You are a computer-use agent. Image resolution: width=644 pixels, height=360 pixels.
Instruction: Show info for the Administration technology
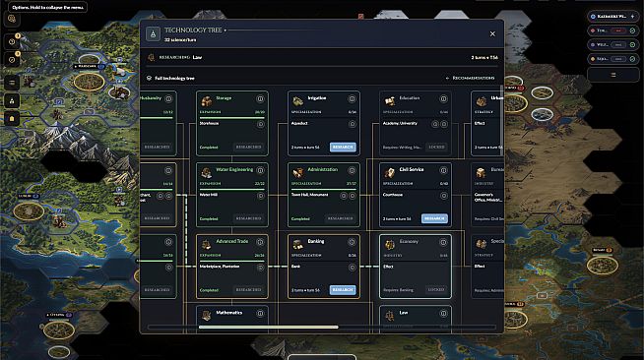(352, 170)
